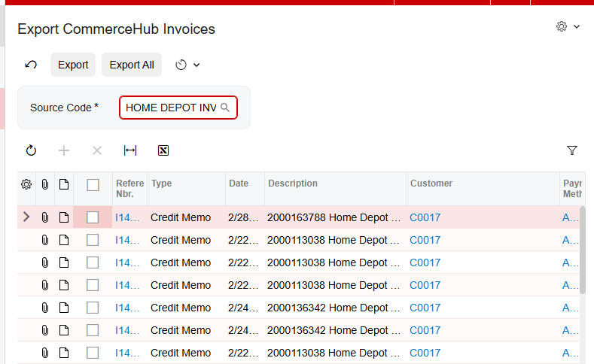Open reference number link in the first 2/24 row

(128, 308)
